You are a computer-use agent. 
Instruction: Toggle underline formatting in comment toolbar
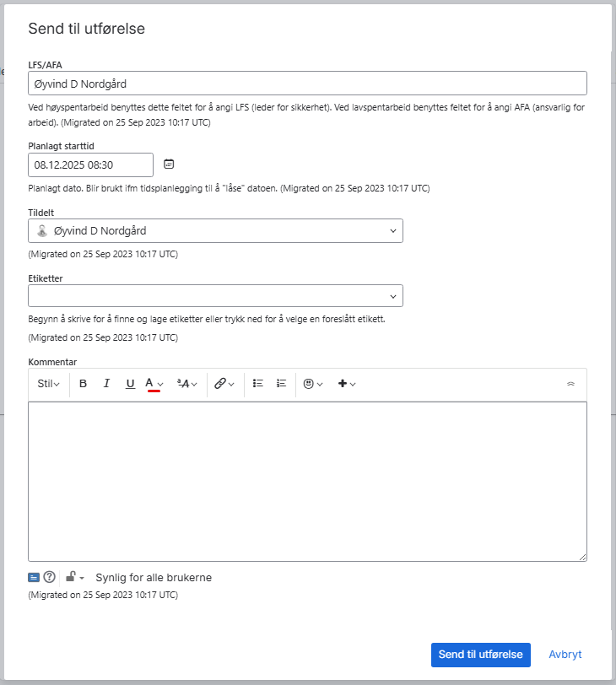[x=130, y=384]
